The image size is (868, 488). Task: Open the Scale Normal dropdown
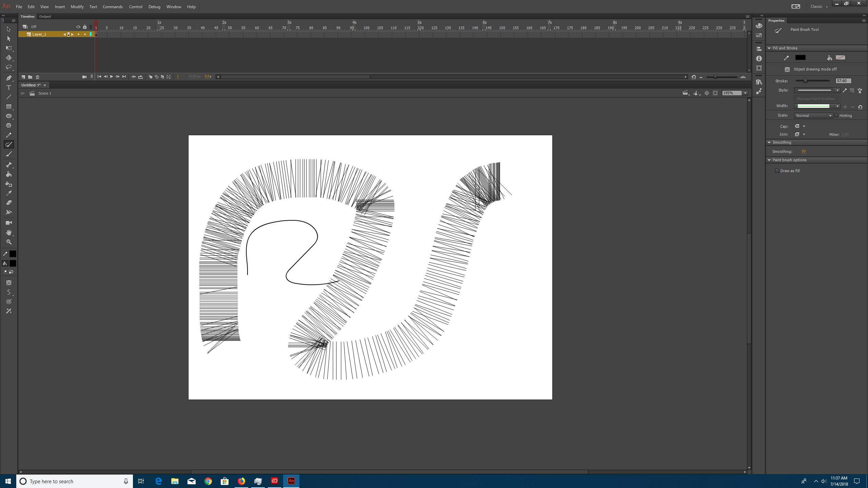pyautogui.click(x=813, y=116)
